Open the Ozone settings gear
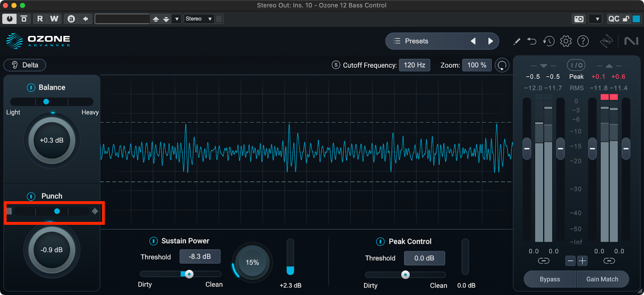 566,41
